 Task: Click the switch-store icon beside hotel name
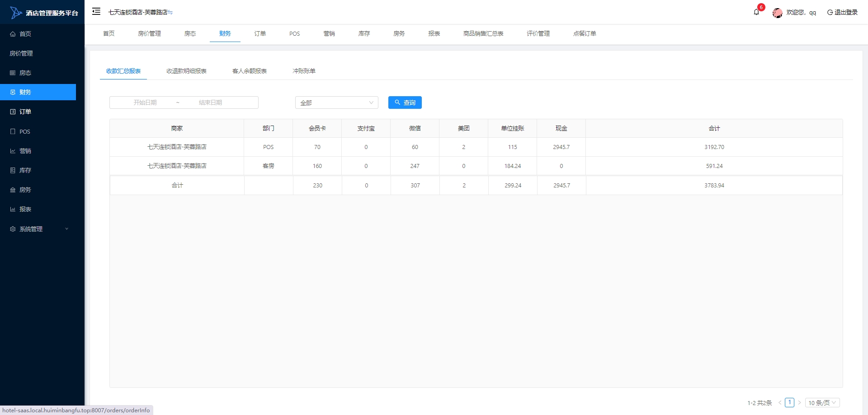pos(170,13)
